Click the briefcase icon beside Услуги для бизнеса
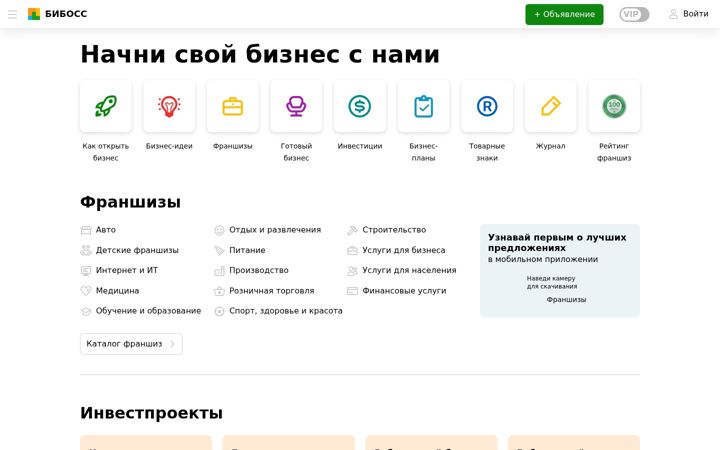Image resolution: width=720 pixels, height=450 pixels. pos(352,250)
